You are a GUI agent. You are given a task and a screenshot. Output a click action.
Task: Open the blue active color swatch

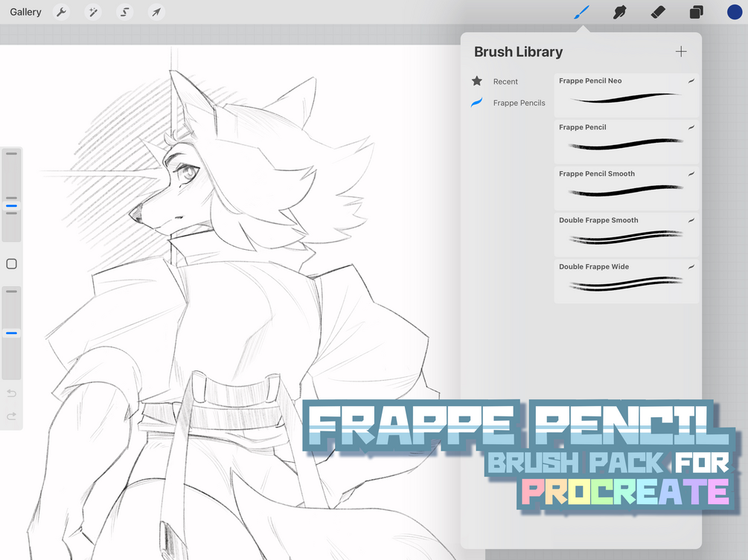(735, 12)
